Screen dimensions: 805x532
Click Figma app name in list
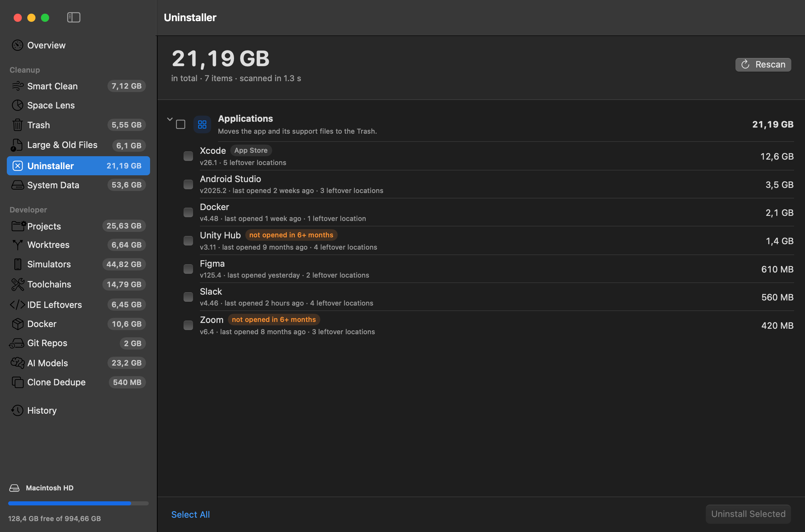pos(212,264)
